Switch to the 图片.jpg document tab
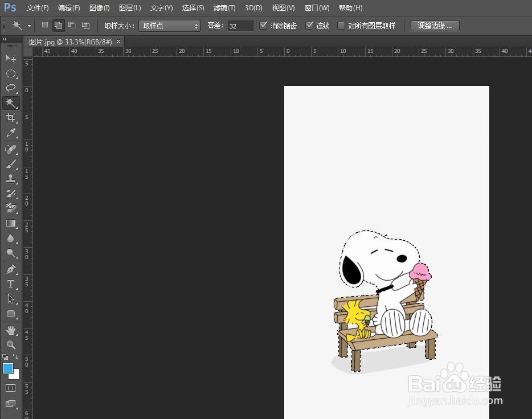The height and width of the screenshot is (419, 532). pyautogui.click(x=70, y=42)
